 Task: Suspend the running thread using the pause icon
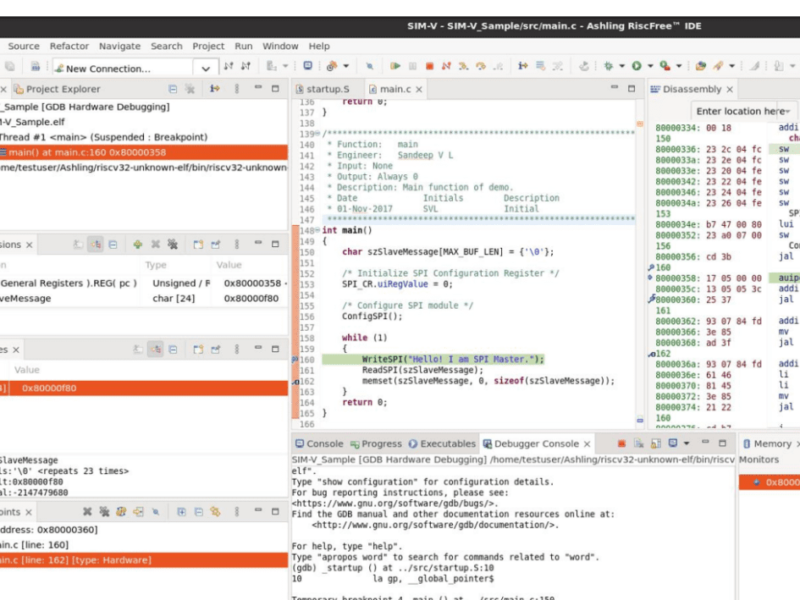412,67
